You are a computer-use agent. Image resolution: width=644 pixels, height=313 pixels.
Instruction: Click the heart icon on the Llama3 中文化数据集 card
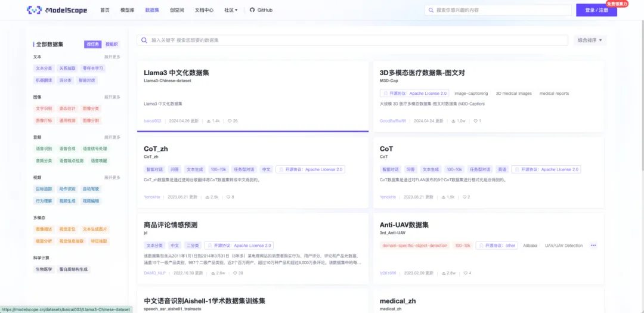230,121
